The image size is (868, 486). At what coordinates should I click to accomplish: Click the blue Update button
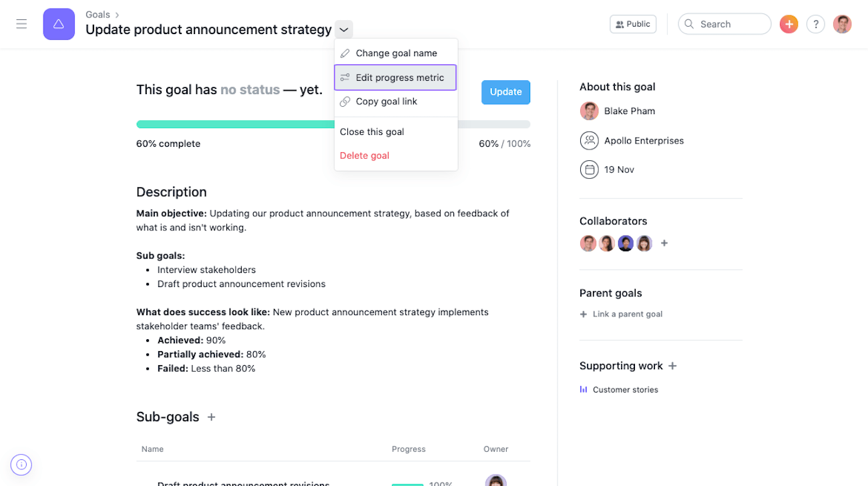point(505,92)
